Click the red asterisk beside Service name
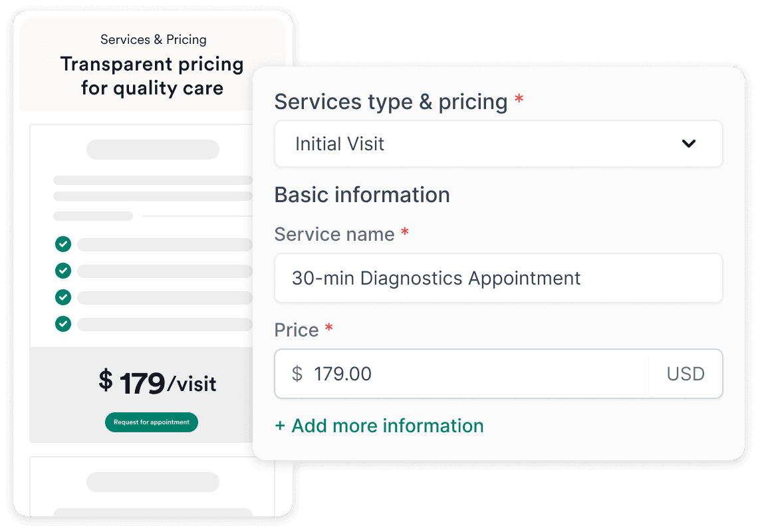Image resolution: width=758 pixels, height=532 pixels. pos(403,234)
